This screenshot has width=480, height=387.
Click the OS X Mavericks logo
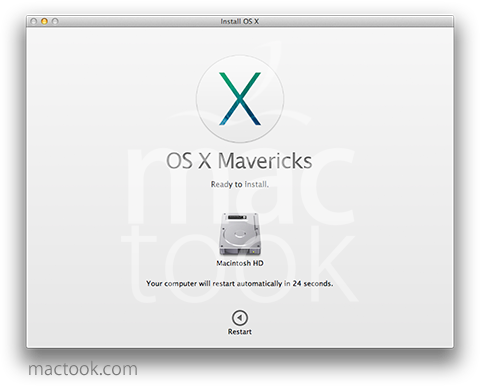pos(240,99)
